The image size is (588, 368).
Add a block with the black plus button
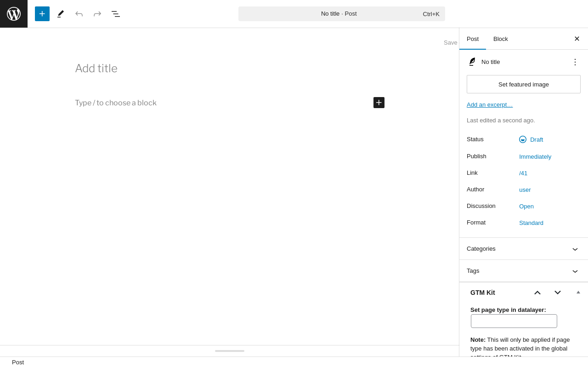379,103
